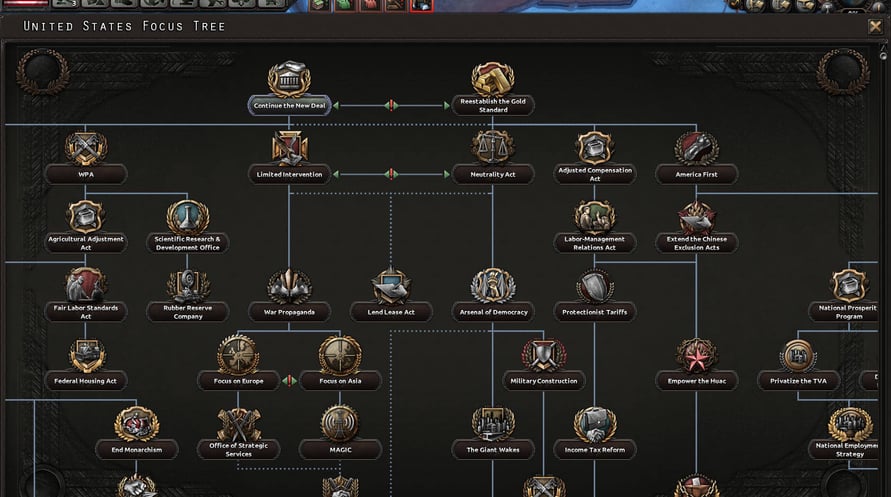Select Privatize the TVA focus icon
This screenshot has height=497, width=891.
point(798,356)
